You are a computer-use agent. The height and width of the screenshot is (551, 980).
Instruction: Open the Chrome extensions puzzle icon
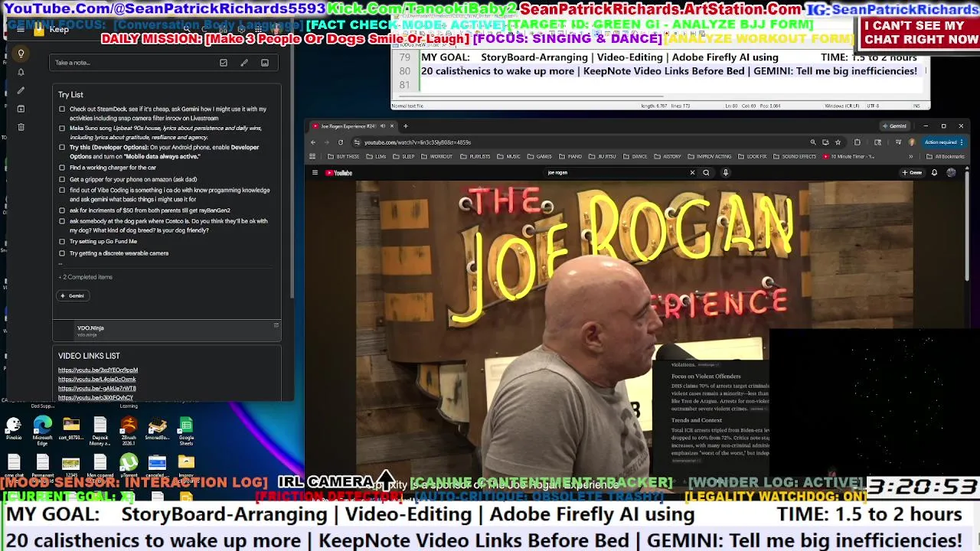pos(857,142)
